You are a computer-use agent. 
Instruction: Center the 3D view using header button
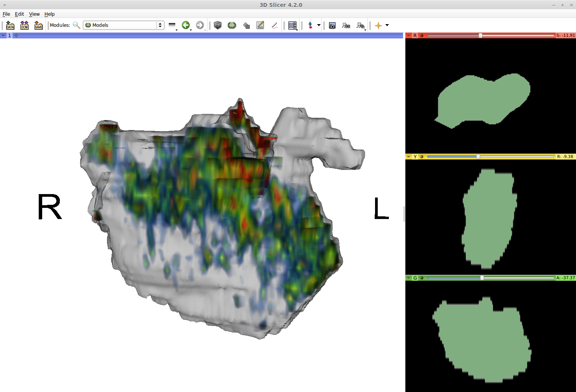pos(16,35)
